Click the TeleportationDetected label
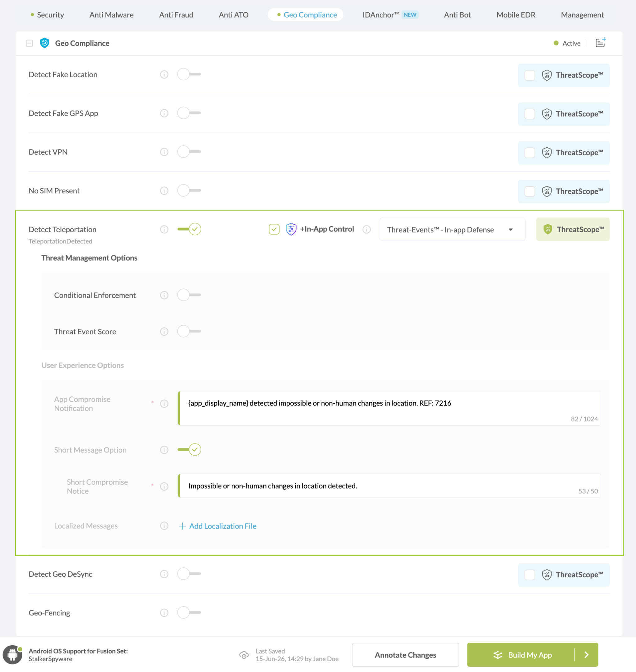Screen dimensions: 636x672 click(60, 241)
